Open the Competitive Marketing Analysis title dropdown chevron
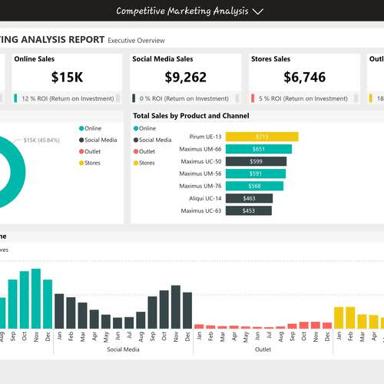Screen dimensions: 384x384 [258, 12]
